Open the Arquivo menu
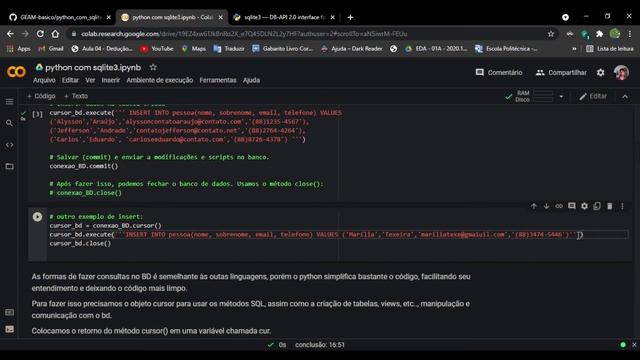The width and height of the screenshot is (640, 360). (x=44, y=80)
